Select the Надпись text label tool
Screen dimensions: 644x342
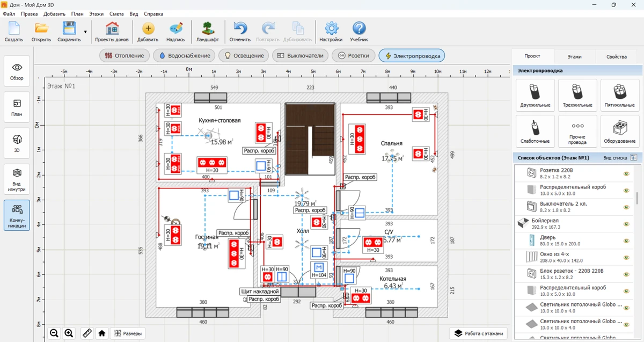[175, 32]
